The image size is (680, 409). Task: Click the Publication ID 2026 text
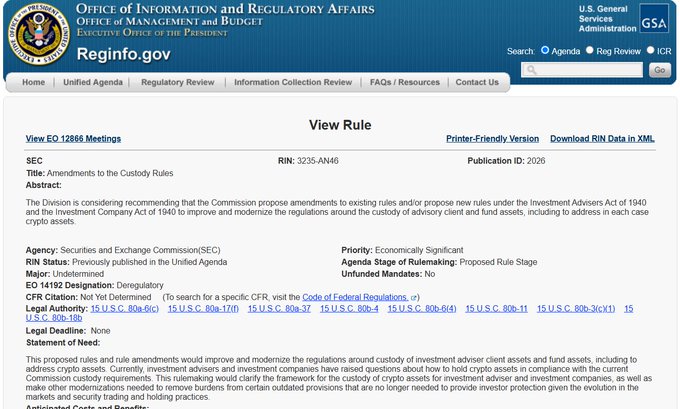(x=506, y=161)
